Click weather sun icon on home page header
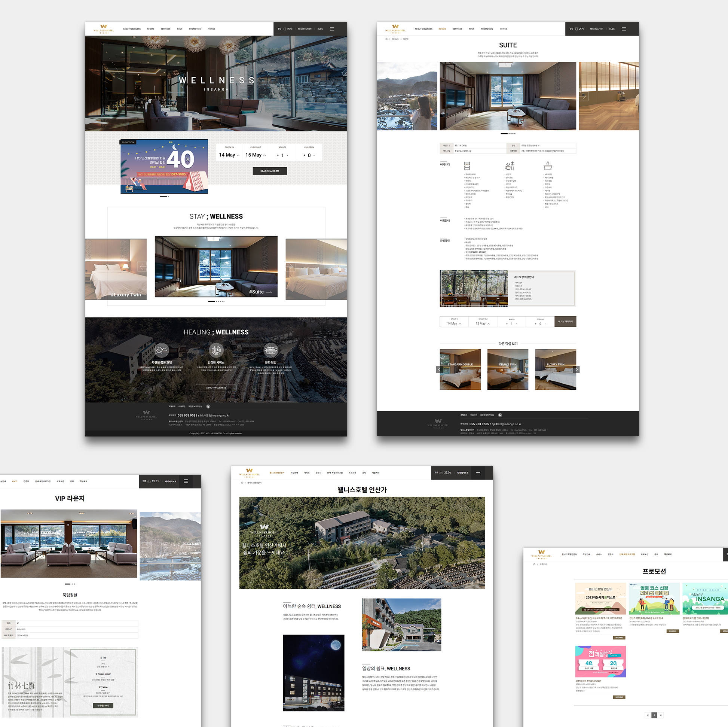This screenshot has width=728, height=727. coord(285,29)
